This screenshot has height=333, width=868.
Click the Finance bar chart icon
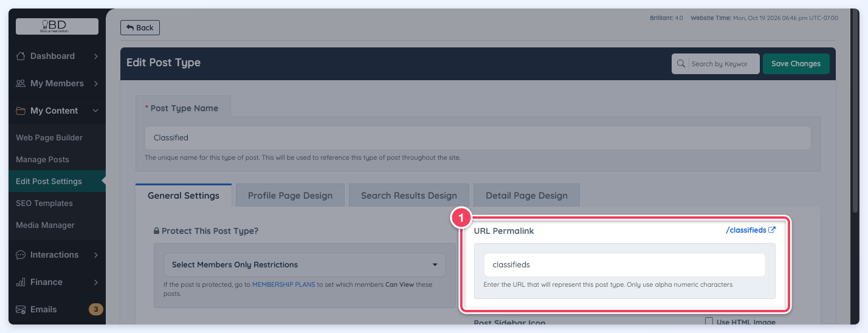pyautogui.click(x=21, y=282)
